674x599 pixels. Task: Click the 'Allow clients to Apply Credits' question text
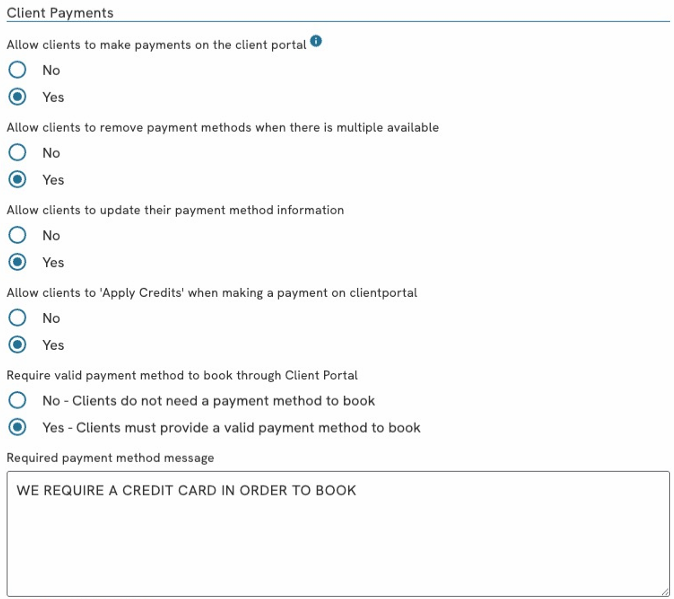coord(211,293)
